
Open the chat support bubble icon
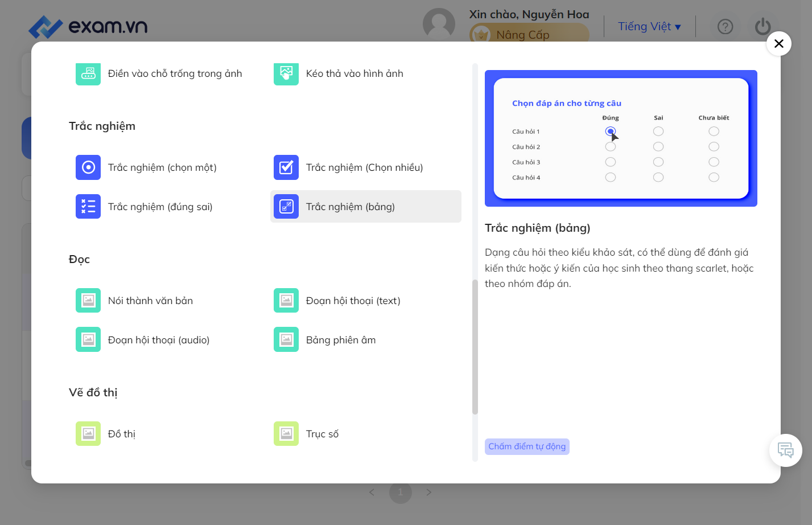tap(786, 450)
